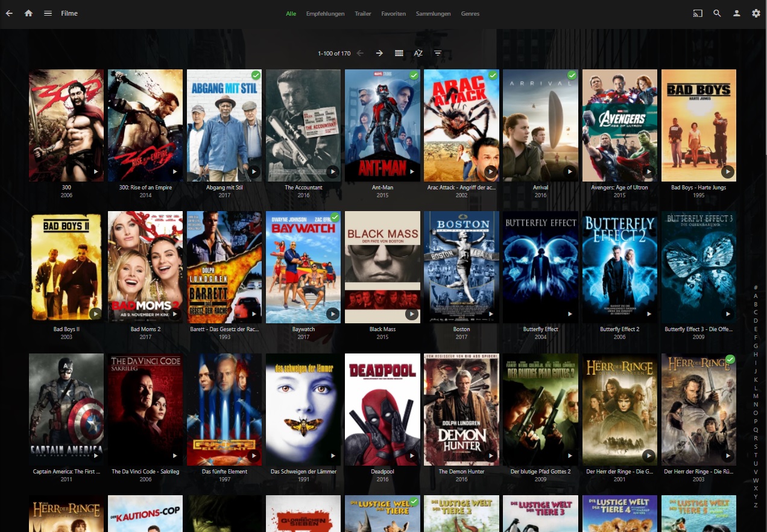
Task: Go to next page of movies
Action: 379,53
